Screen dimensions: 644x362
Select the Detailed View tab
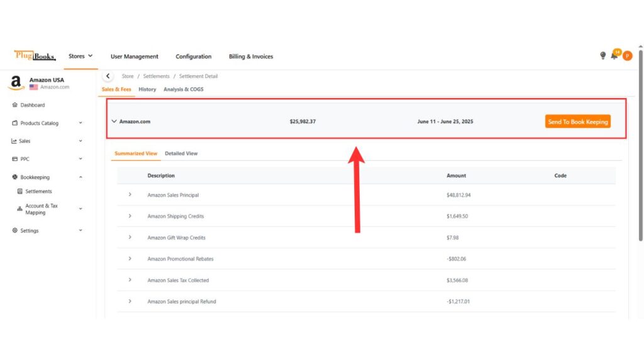(x=181, y=153)
